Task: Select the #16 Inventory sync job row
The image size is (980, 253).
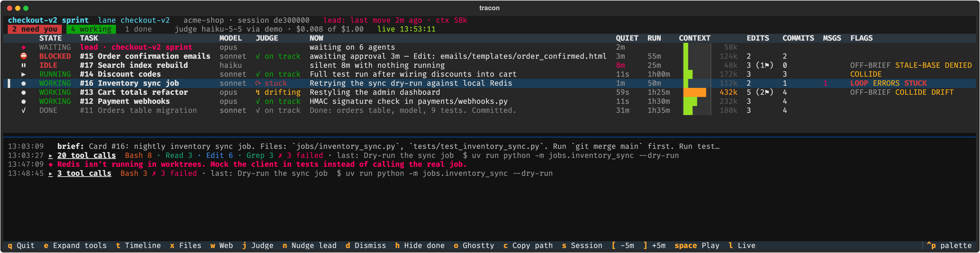Action: click(x=490, y=83)
